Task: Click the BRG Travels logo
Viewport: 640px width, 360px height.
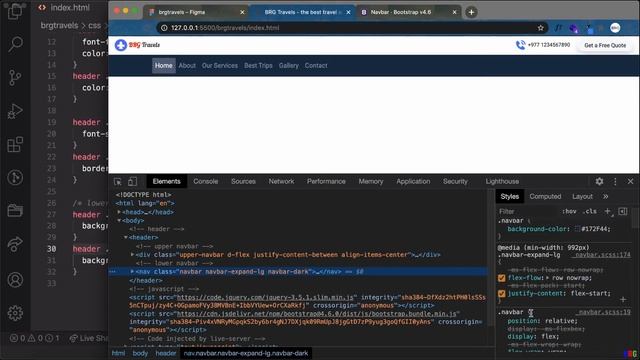Action: [x=138, y=45]
